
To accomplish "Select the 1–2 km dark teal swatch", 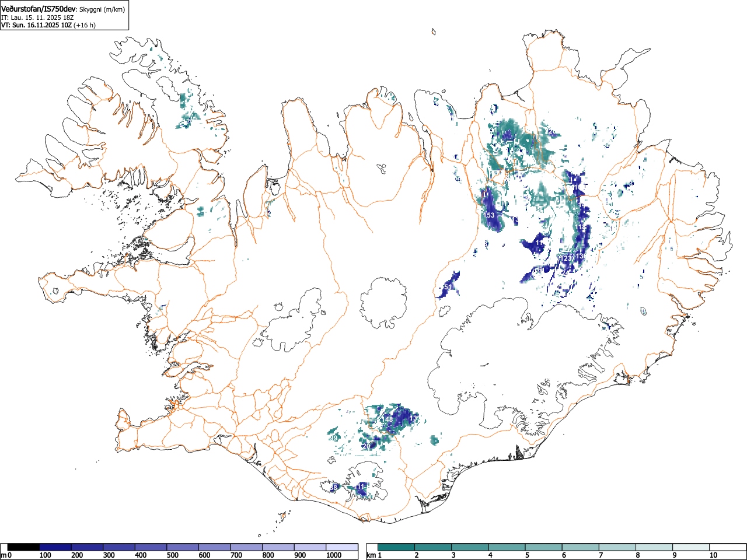I will tap(396, 547).
